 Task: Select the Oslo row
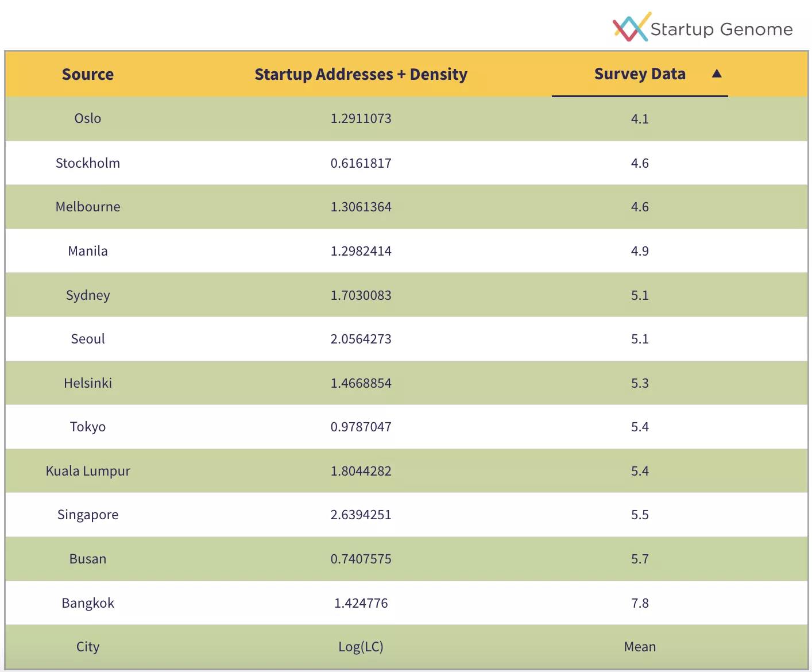(88, 118)
